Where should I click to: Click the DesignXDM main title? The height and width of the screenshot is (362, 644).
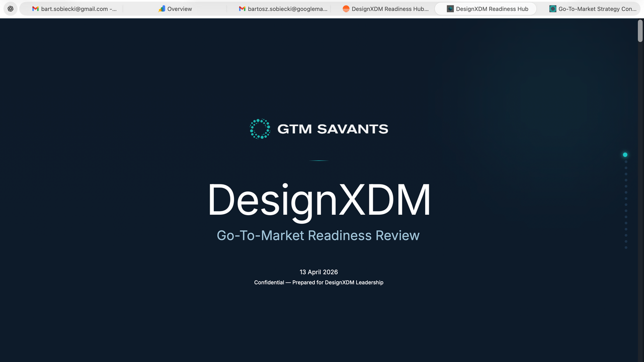pyautogui.click(x=319, y=201)
